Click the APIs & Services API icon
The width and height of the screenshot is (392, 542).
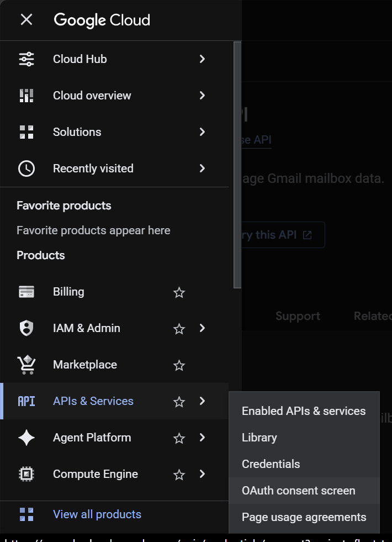tap(27, 401)
